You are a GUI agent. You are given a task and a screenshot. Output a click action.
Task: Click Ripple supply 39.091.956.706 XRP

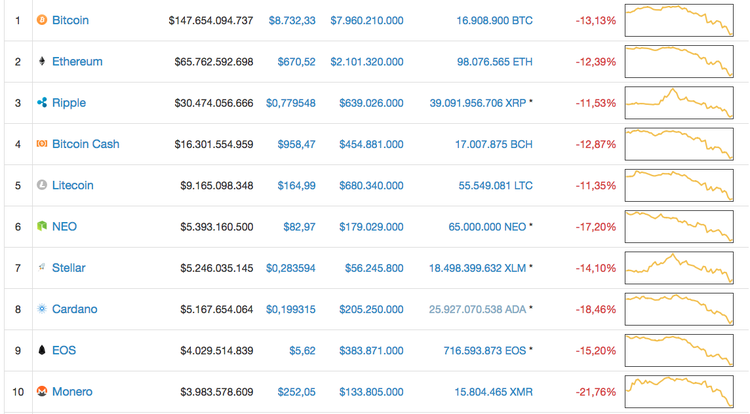(x=478, y=103)
